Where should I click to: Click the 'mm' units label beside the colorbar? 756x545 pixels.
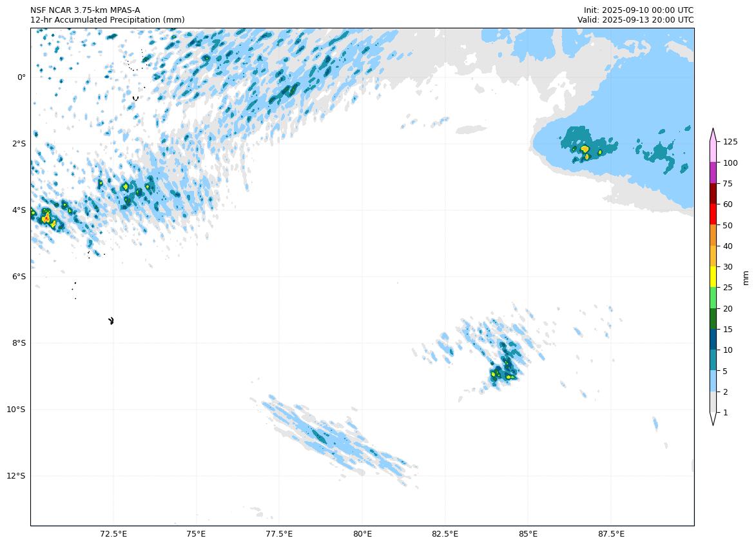tap(746, 277)
